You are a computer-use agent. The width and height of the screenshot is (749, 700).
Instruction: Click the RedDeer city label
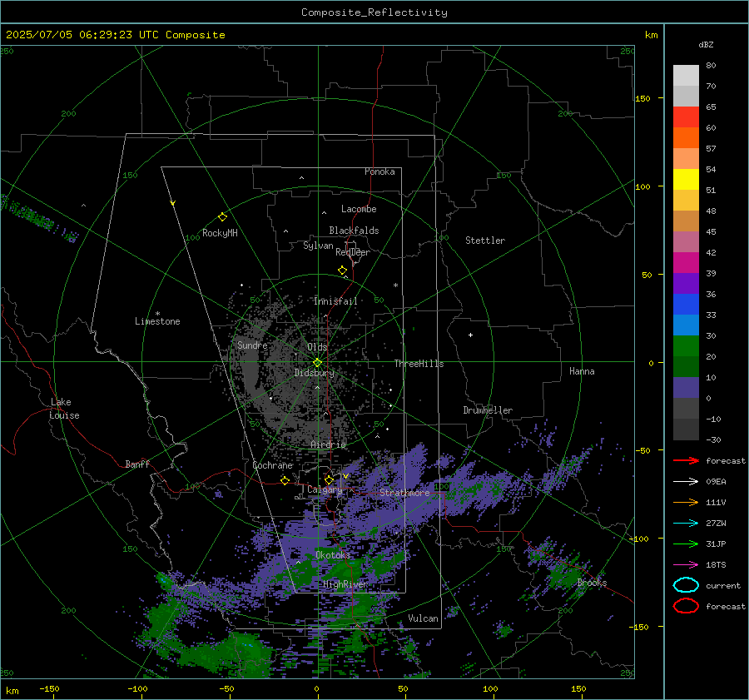tap(353, 252)
